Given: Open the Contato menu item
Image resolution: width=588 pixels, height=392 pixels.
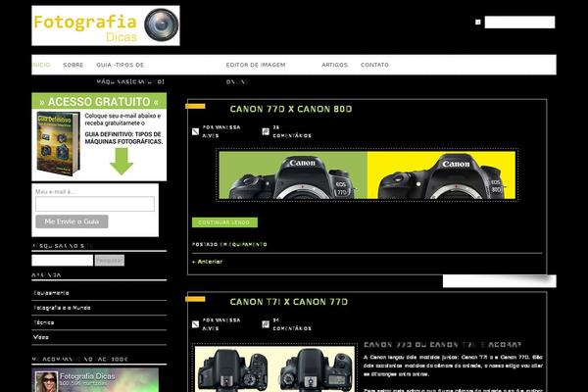Looking at the screenshot, I should click(374, 65).
